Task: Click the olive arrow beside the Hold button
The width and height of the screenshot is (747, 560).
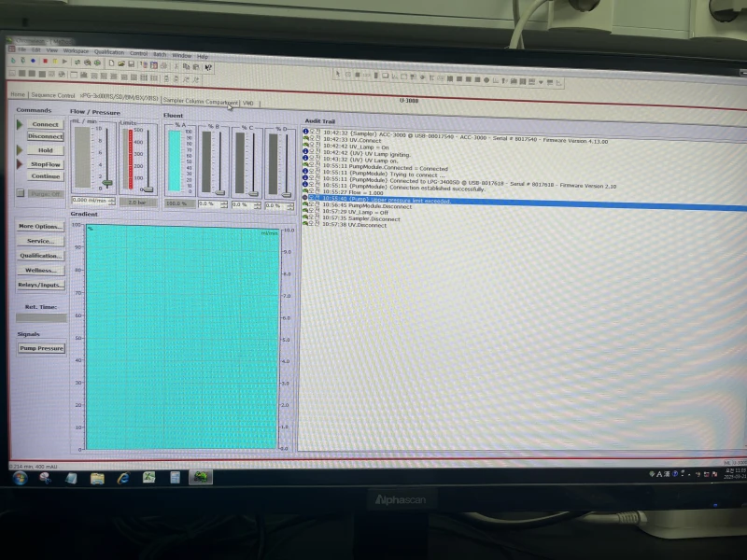Action: coord(20,150)
